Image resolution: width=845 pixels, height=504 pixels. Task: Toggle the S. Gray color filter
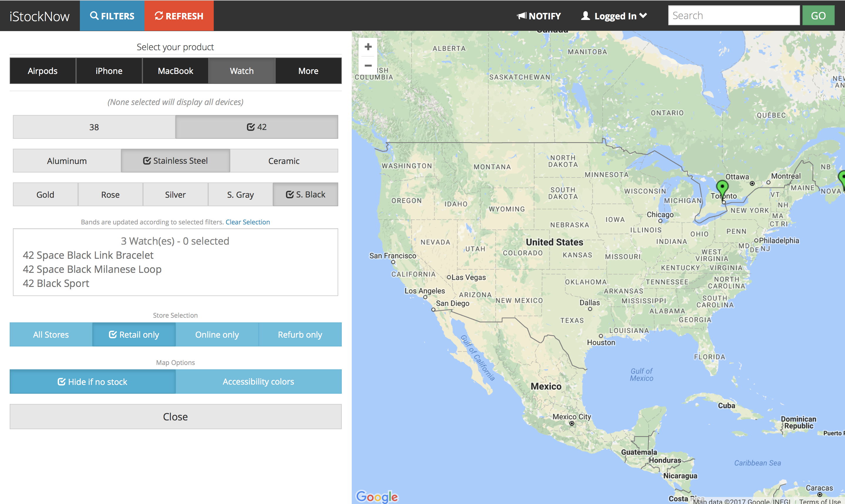[240, 195]
